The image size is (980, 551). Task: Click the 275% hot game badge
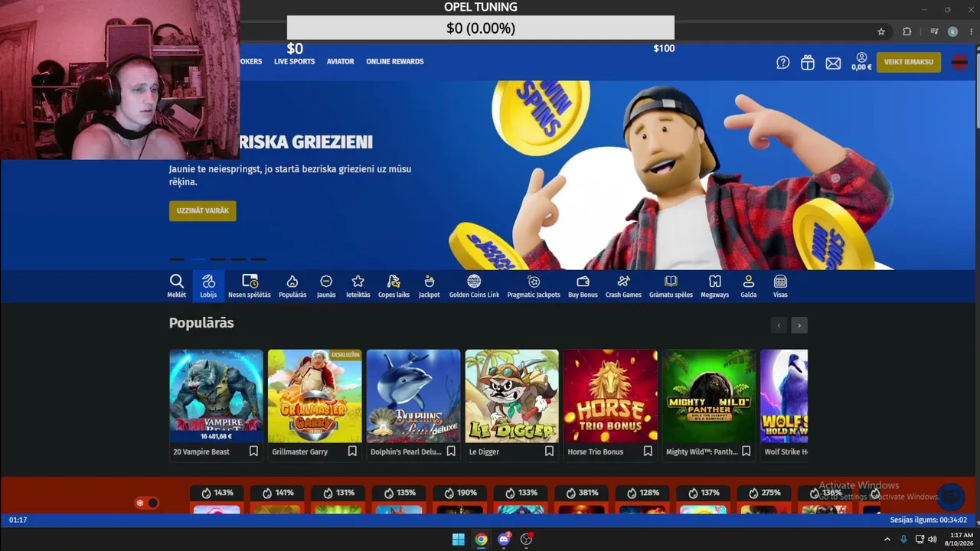[x=766, y=493]
